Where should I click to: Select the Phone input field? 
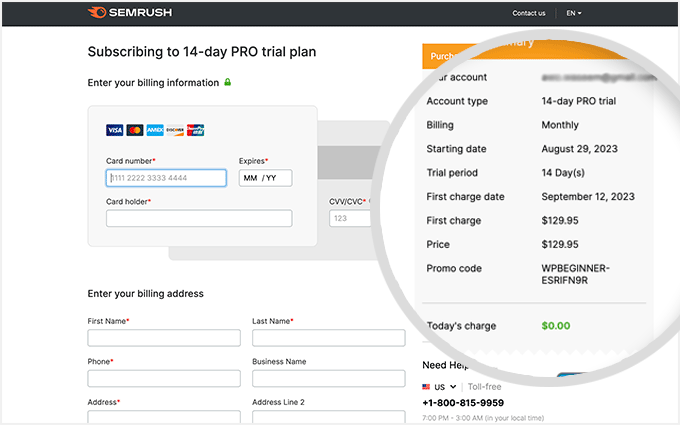[164, 378]
